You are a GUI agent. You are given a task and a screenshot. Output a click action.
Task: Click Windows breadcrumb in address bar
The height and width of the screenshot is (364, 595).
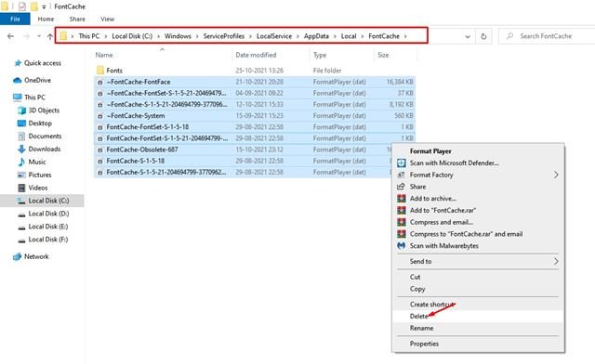(x=178, y=36)
